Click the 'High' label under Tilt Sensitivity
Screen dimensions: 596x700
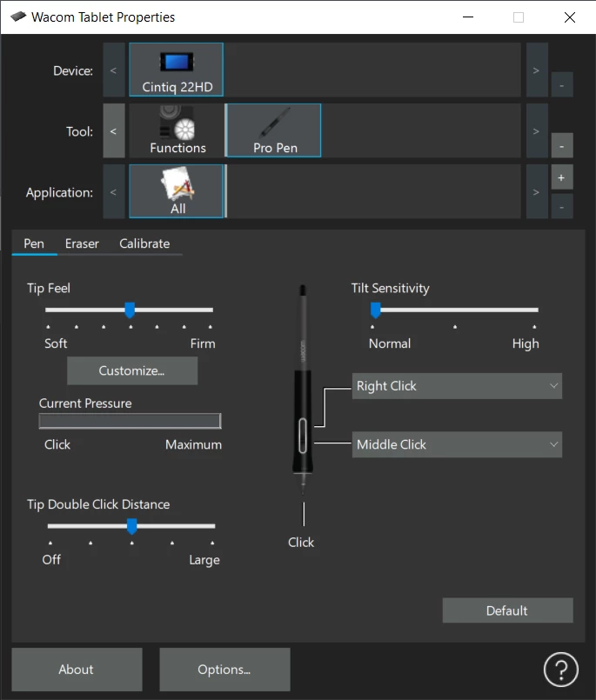(526, 343)
